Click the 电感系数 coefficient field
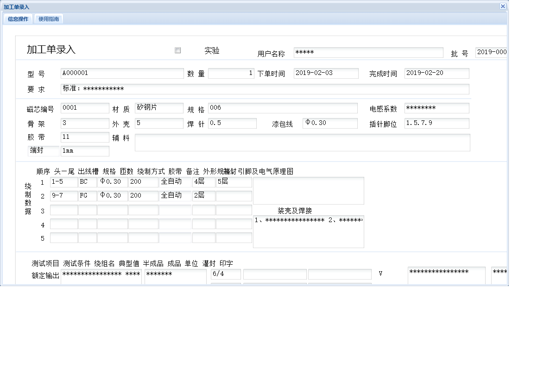 [436, 108]
